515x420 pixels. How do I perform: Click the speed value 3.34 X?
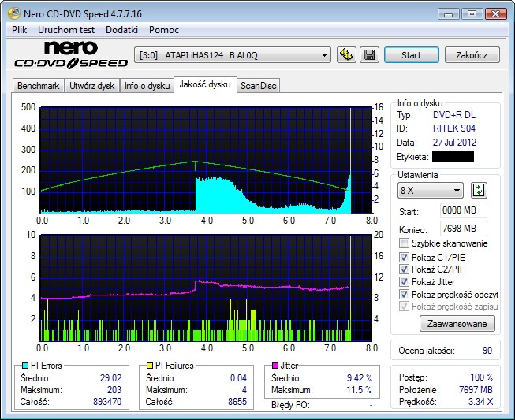coord(480,402)
